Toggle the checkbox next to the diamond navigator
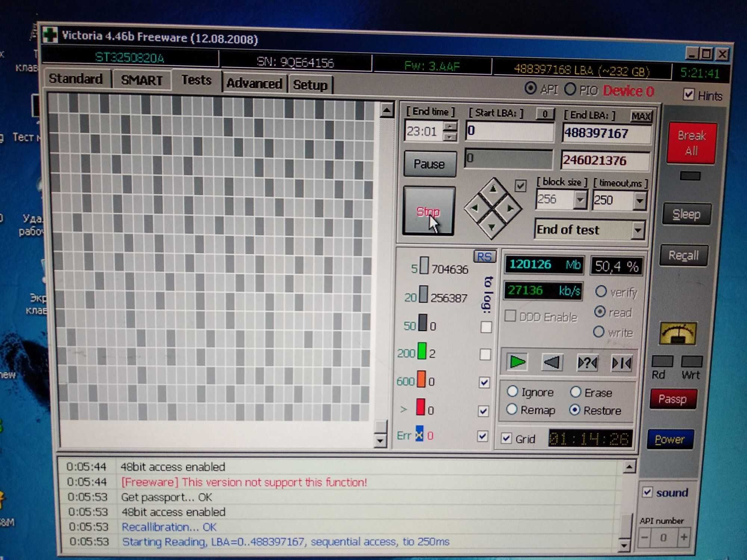This screenshot has width=747, height=560. [x=520, y=185]
